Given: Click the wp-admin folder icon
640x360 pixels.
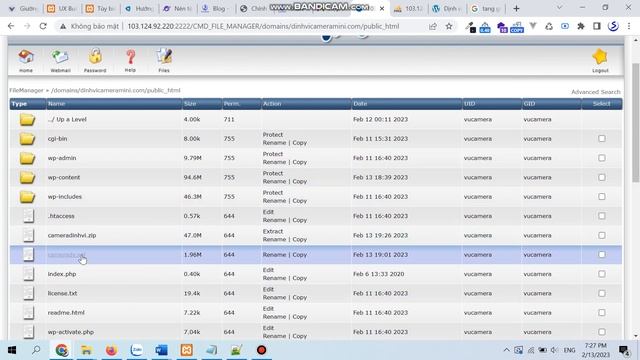Looking at the screenshot, I should pos(27,158).
